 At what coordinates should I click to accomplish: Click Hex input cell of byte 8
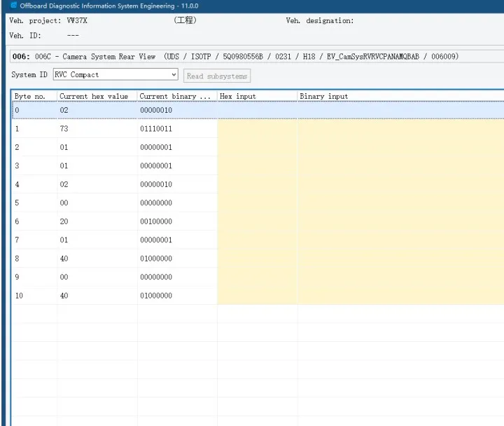pos(257,259)
